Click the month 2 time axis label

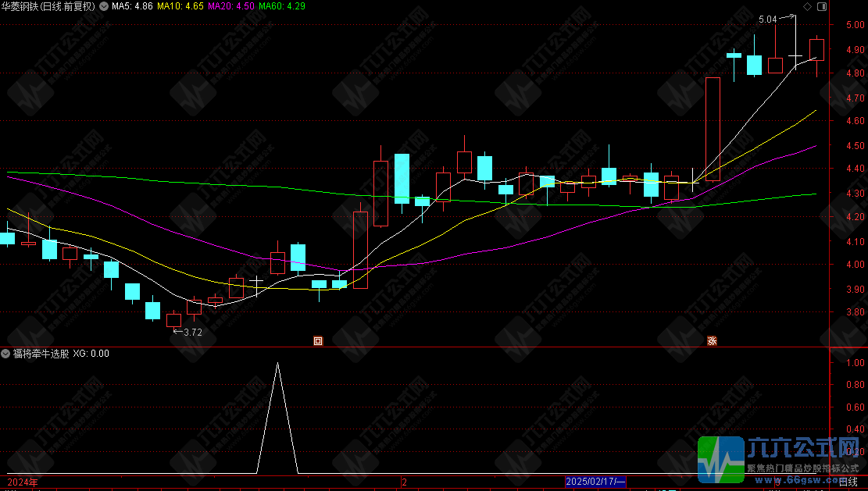pos(405,482)
